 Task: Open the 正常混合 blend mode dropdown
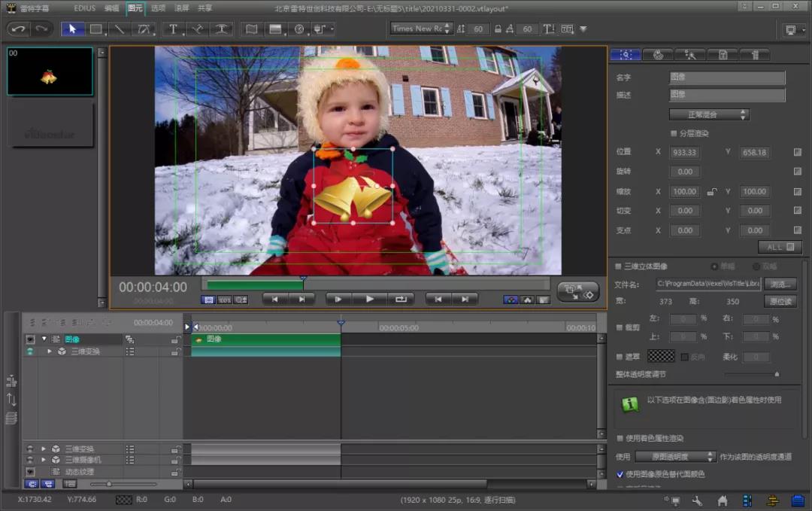coord(709,114)
